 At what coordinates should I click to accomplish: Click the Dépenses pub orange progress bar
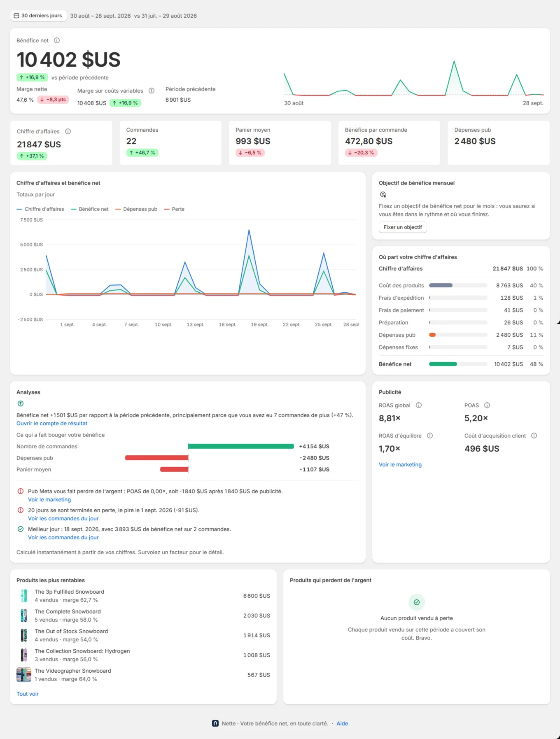coord(458,335)
